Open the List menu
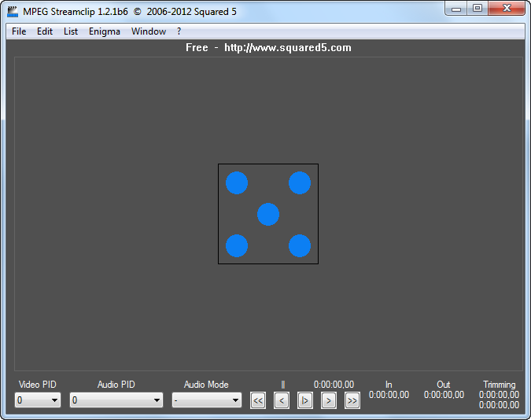The height and width of the screenshot is (420, 531). click(71, 31)
